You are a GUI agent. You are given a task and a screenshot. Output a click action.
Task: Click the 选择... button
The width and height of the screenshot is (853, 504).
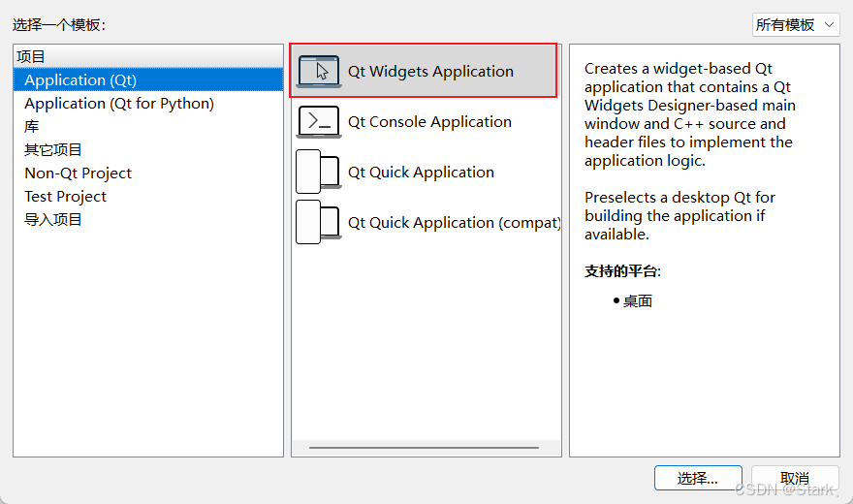[698, 478]
